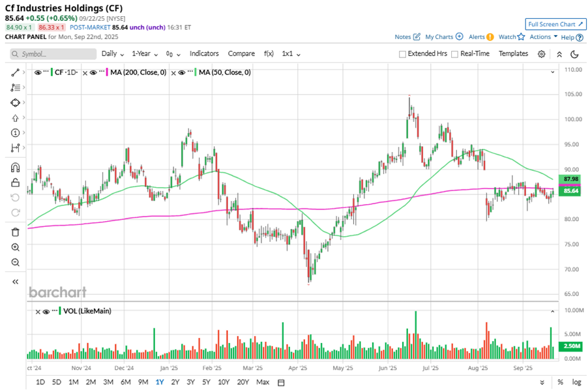
Task: Remove the MA 200 indicator
Action: [85, 73]
